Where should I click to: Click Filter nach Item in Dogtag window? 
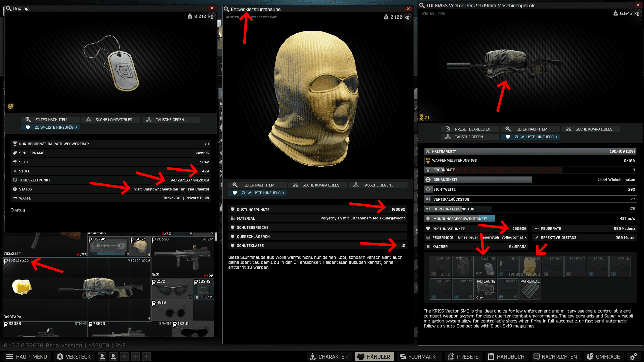point(50,119)
